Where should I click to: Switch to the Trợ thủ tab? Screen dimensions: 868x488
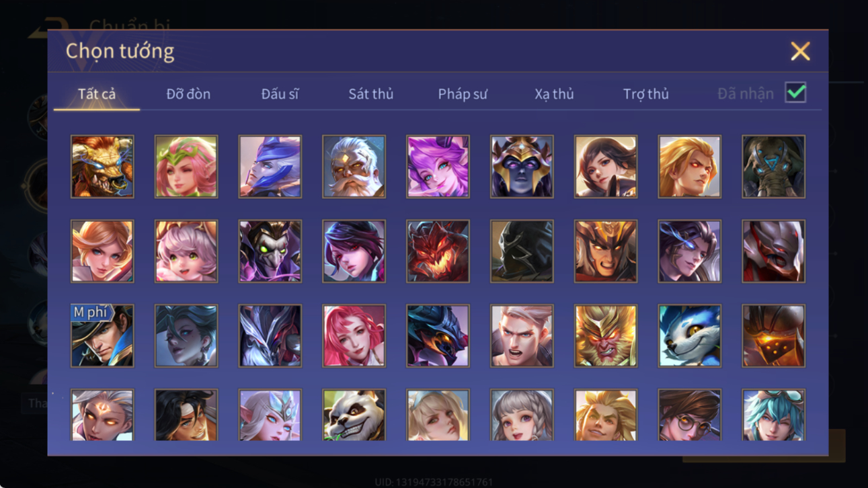click(645, 94)
